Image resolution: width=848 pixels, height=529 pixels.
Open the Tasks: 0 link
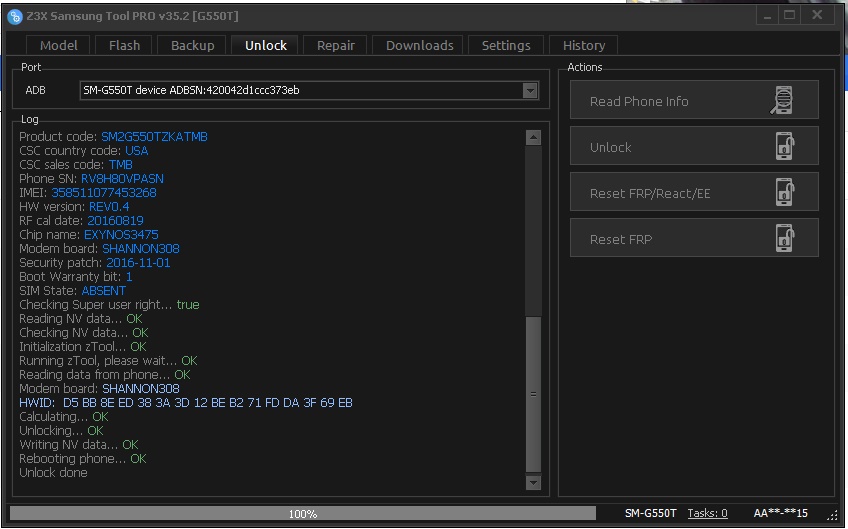tap(707, 513)
